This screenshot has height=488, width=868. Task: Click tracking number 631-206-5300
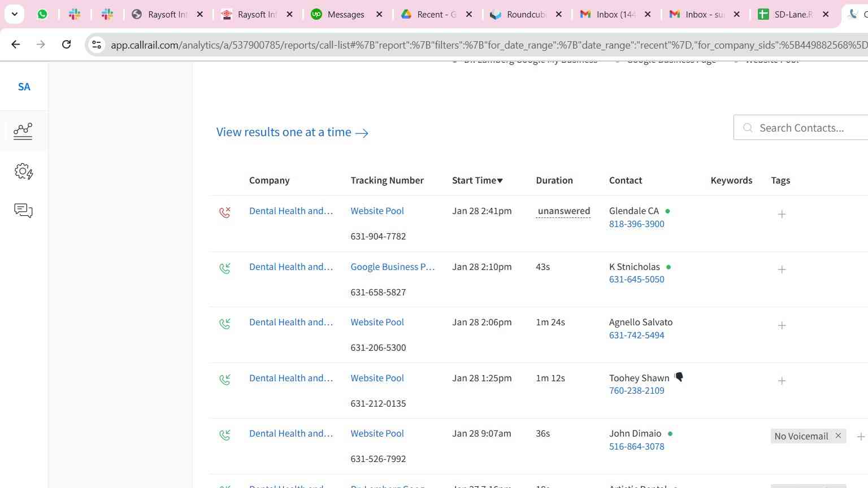(378, 347)
